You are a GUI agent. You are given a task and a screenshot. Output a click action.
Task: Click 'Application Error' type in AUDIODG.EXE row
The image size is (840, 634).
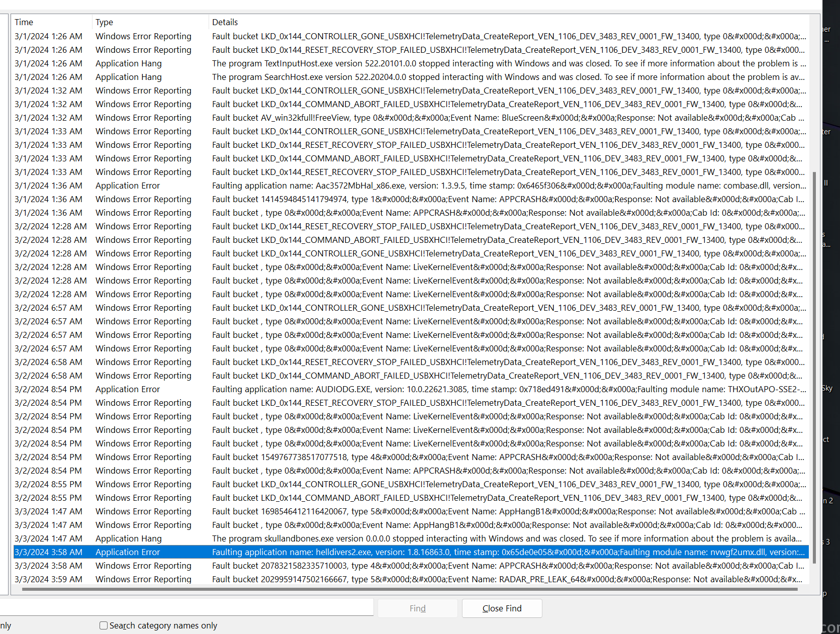(128, 389)
